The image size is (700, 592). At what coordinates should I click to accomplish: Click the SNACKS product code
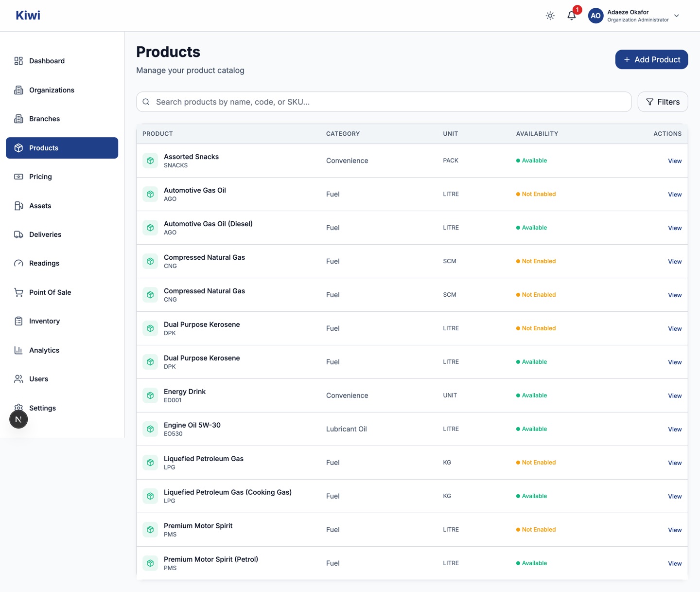point(175,165)
